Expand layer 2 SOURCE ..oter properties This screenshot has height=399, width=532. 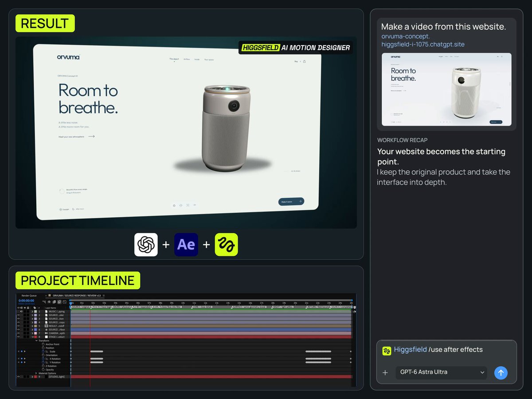click(x=32, y=315)
